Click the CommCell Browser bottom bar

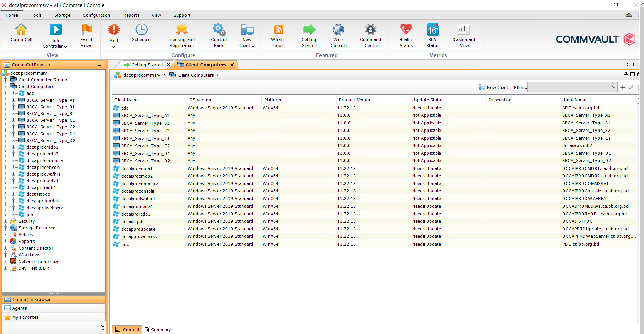click(54, 299)
